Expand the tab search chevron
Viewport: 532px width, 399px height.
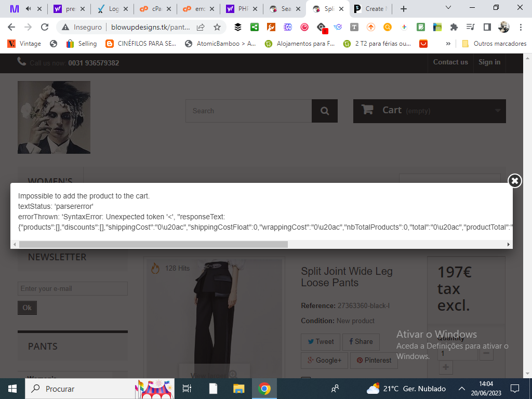tap(448, 7)
